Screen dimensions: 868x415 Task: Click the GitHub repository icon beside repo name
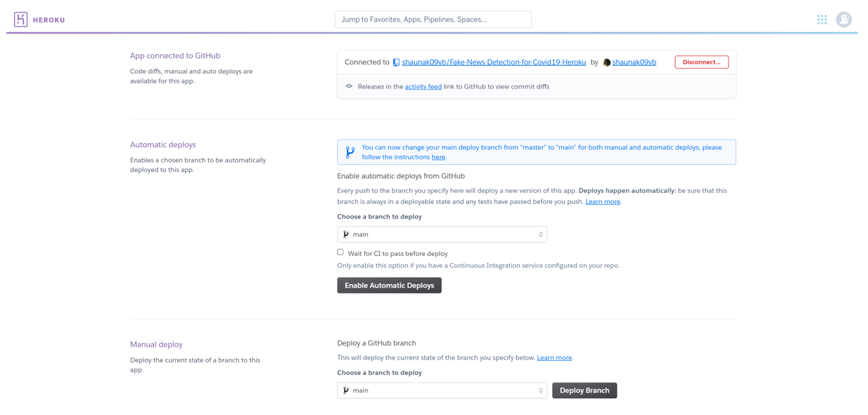[396, 62]
